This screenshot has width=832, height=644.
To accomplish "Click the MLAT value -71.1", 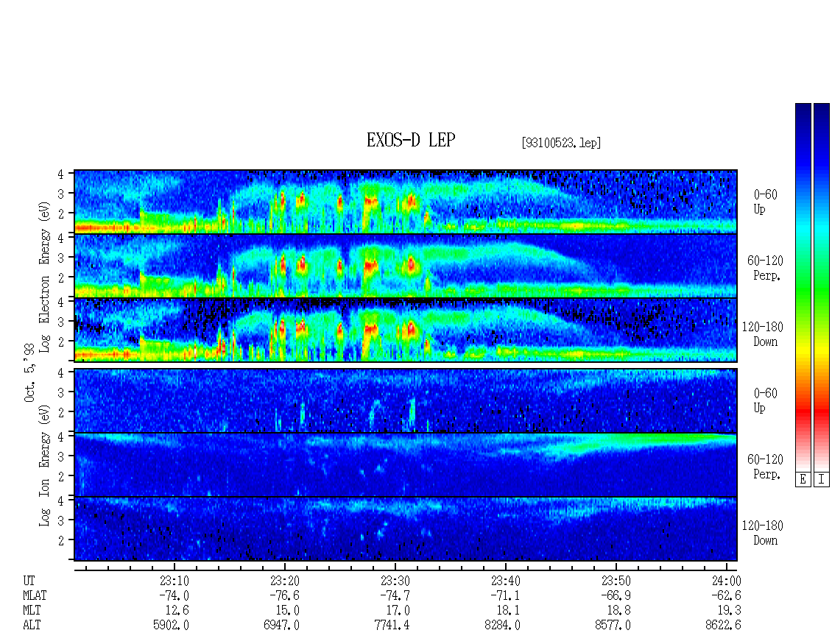I will [506, 595].
